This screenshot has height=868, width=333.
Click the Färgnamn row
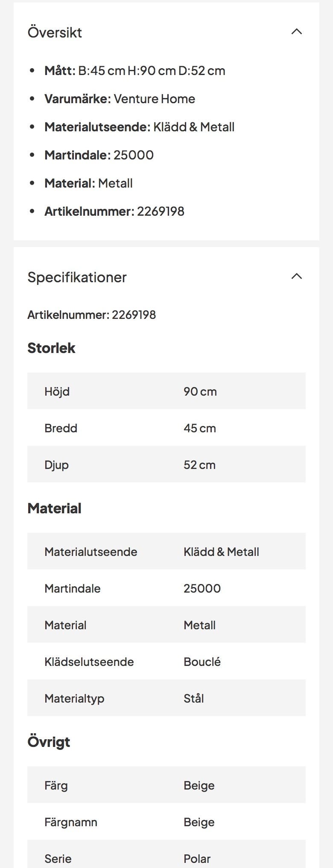pos(166,822)
